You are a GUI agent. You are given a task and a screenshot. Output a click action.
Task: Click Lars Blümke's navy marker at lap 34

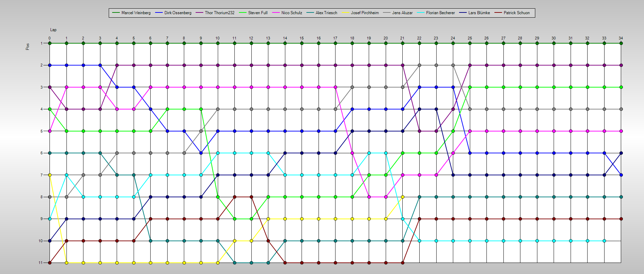(621, 153)
